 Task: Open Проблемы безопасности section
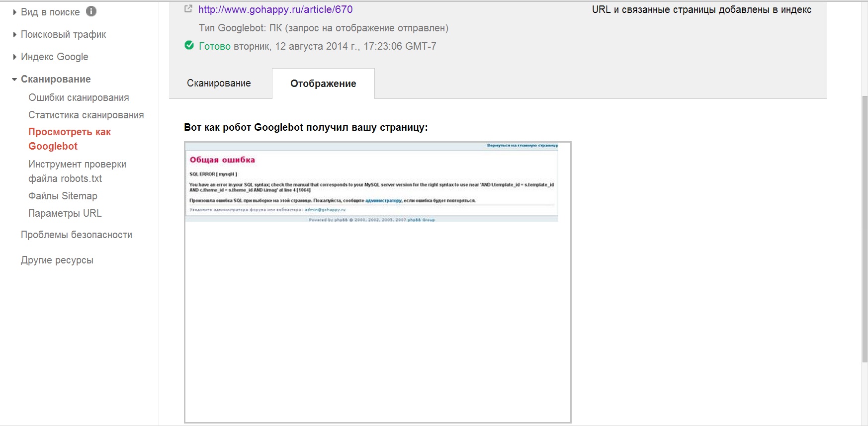(x=76, y=235)
